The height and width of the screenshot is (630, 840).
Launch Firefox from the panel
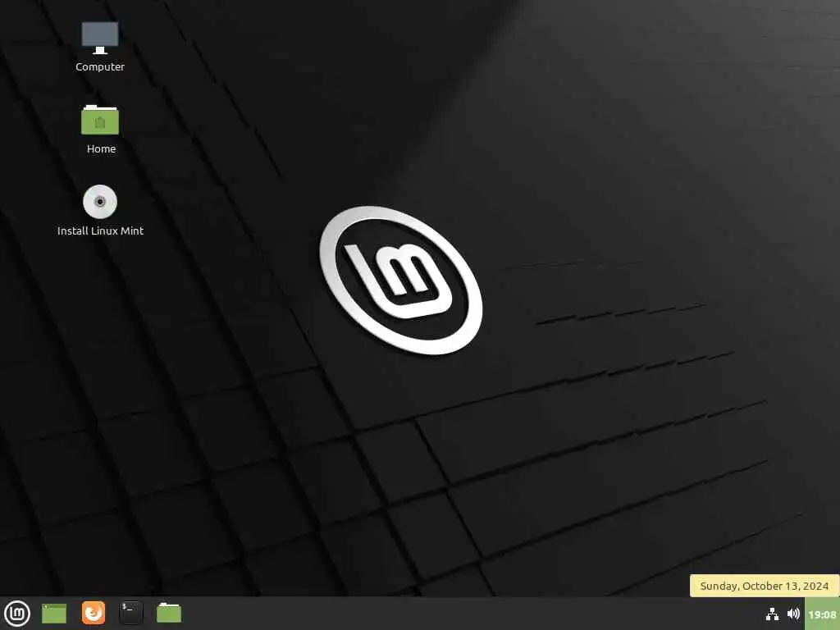tap(94, 613)
